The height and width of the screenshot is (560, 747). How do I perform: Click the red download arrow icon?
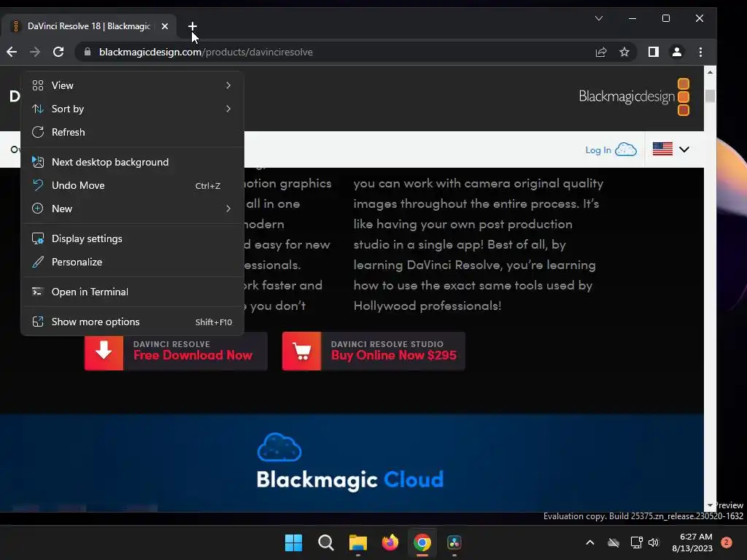[x=104, y=351]
